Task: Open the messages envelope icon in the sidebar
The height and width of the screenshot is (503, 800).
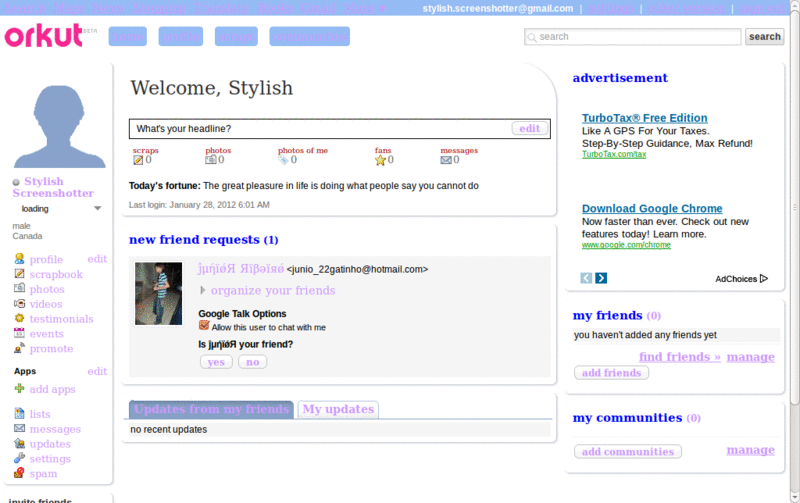Action: point(19,428)
